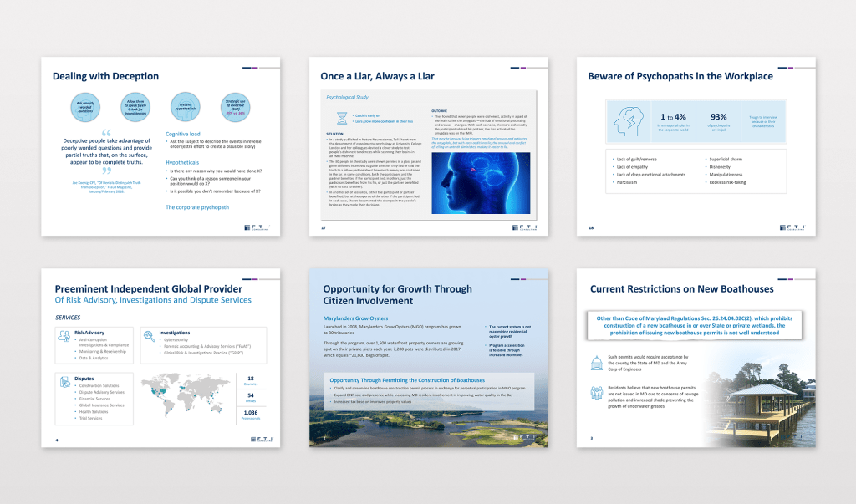Screen dimensions: 856x504
Task: Select the 'Dealing with Deception' slide
Action: click(160, 146)
